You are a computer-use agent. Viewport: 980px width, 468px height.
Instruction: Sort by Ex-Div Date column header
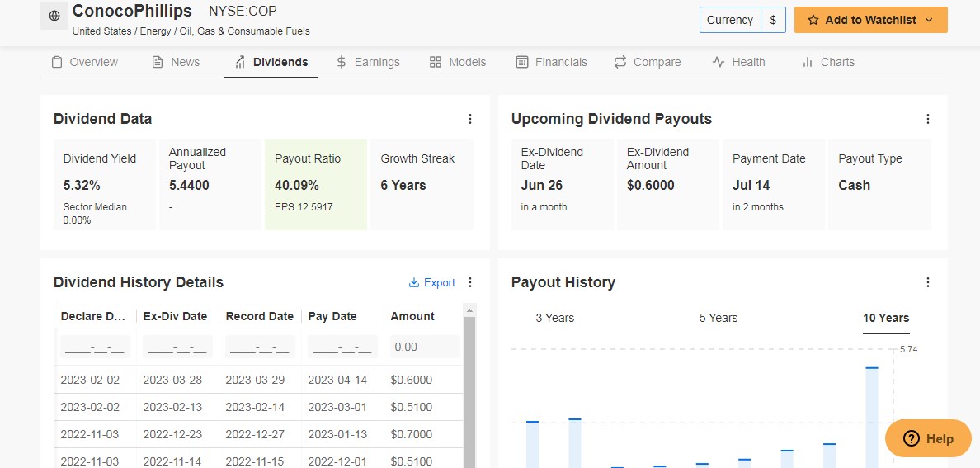175,317
